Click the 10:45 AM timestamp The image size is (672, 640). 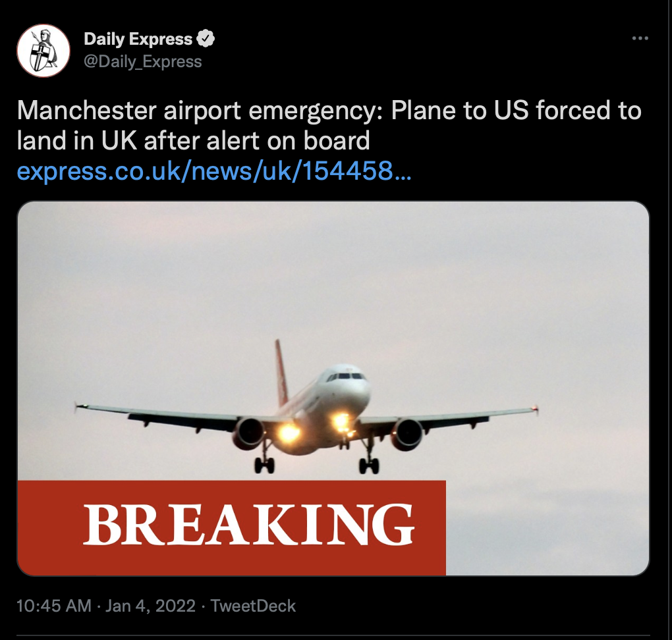tap(54, 606)
